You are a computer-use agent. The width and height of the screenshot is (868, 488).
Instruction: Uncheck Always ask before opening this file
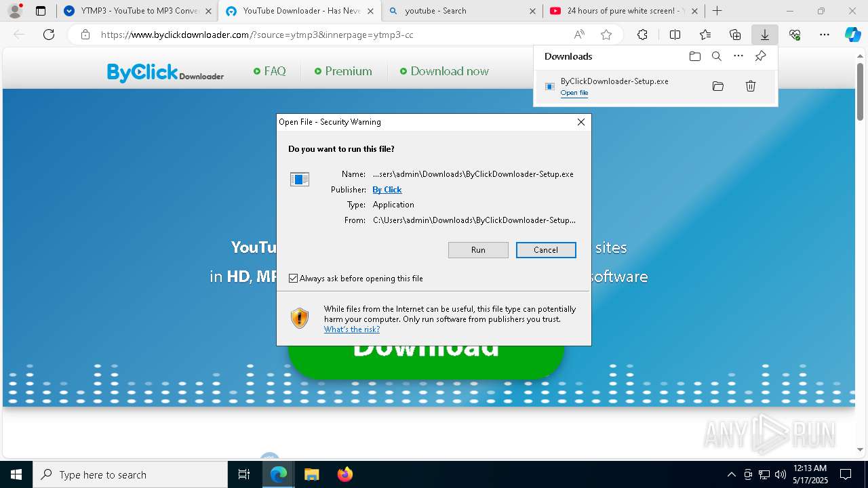tap(294, 279)
